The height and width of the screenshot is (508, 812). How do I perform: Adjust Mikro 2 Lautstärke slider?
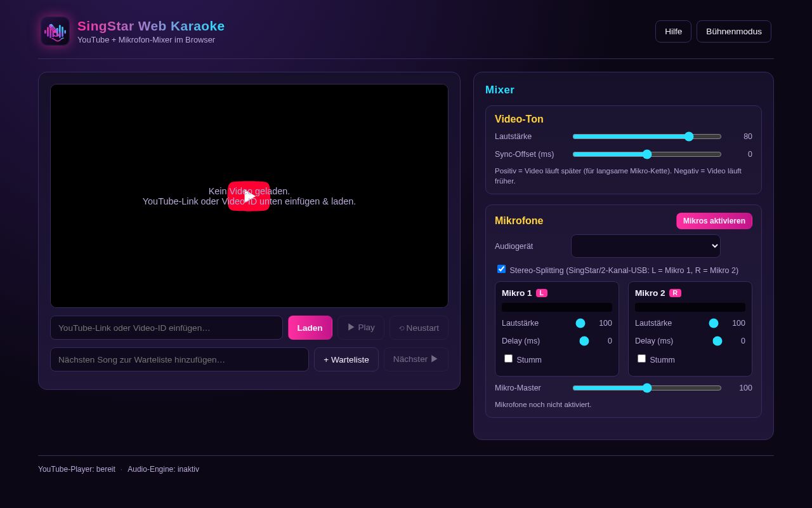coord(714,323)
